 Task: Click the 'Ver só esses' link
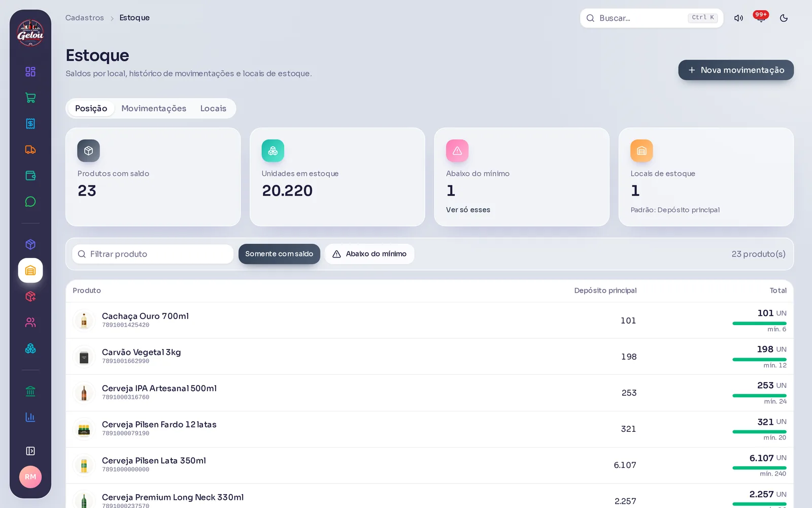pyautogui.click(x=468, y=210)
